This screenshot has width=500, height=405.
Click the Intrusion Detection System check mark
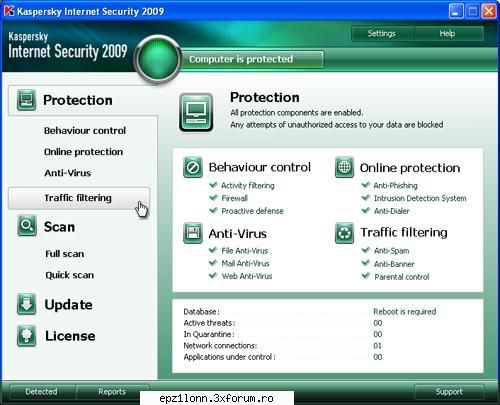tap(366, 197)
